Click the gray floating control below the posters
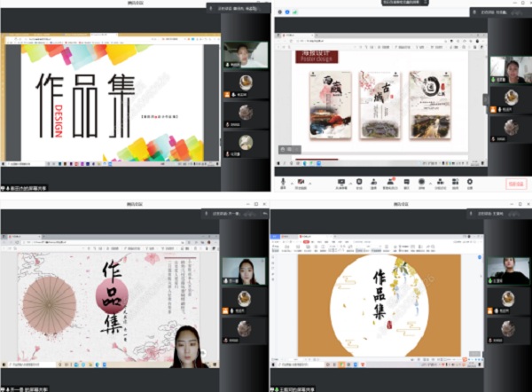The image size is (532, 392). (x=290, y=149)
